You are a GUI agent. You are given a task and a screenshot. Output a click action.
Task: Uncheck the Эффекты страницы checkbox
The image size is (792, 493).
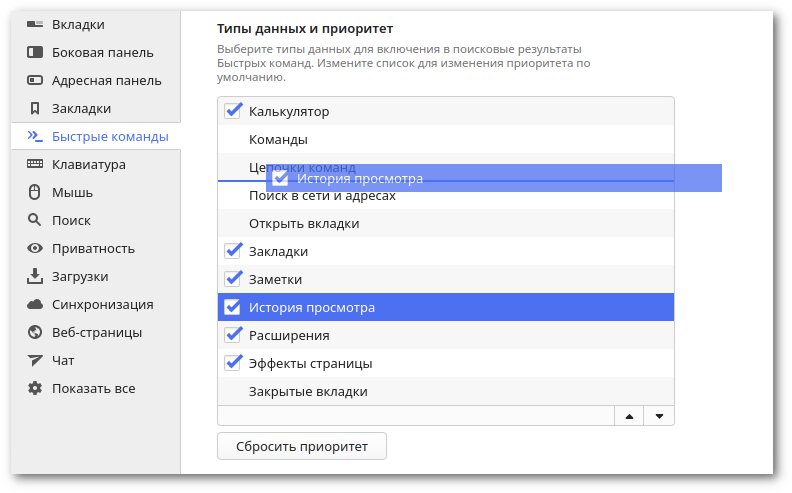coord(234,363)
